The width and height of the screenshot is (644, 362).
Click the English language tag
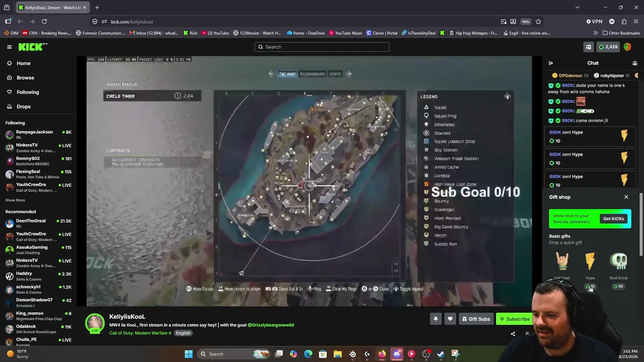point(183,333)
